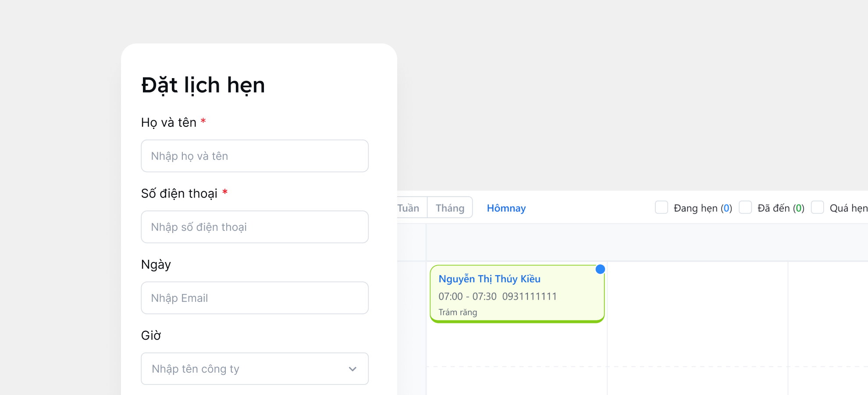Screen dimensions: 868x395
Task: Jump to today via Hômnay link
Action: [506, 208]
